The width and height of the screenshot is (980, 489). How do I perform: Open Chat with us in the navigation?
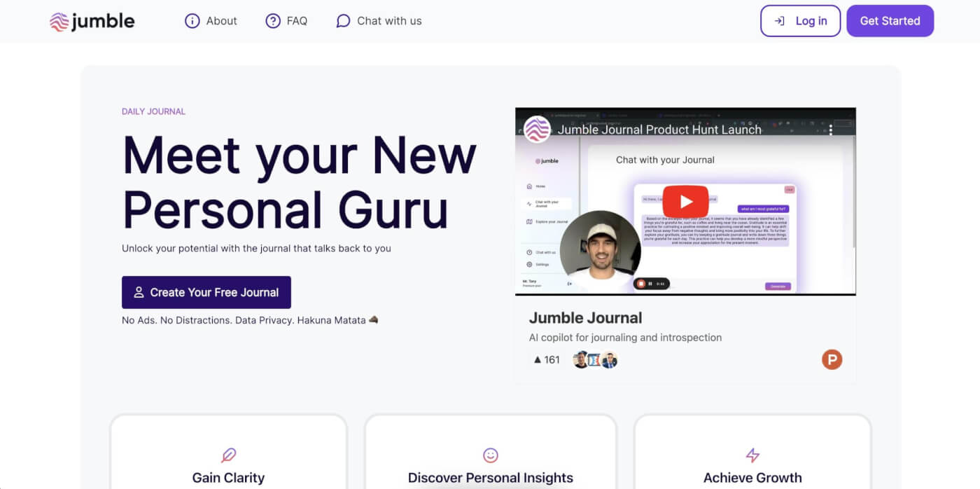click(x=379, y=21)
